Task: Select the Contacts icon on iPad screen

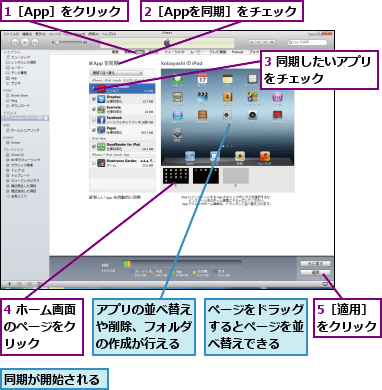Action: 227,97
